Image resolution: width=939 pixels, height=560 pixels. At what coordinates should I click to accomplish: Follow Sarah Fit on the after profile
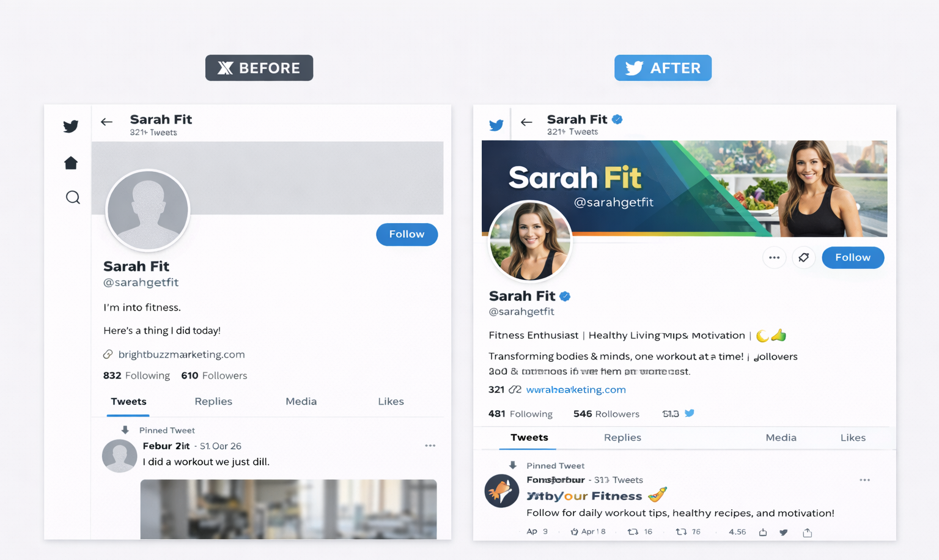pos(853,257)
